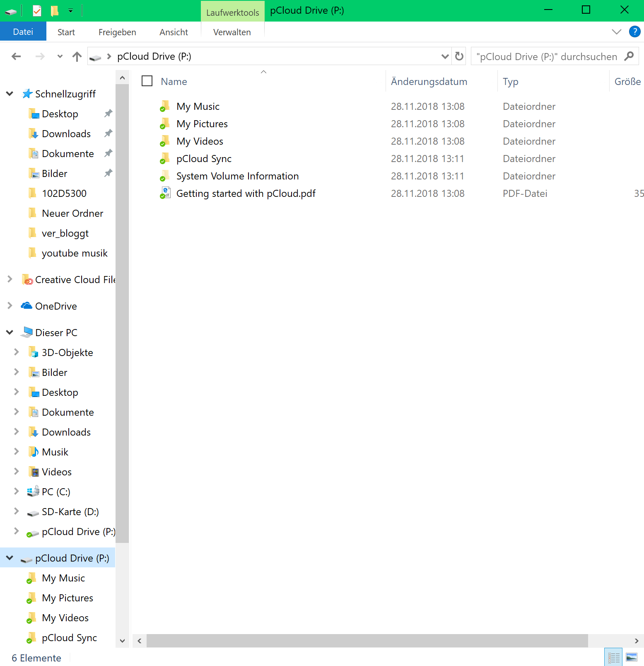Expand the Creative Cloud Files node
The height and width of the screenshot is (666, 644).
10,279
